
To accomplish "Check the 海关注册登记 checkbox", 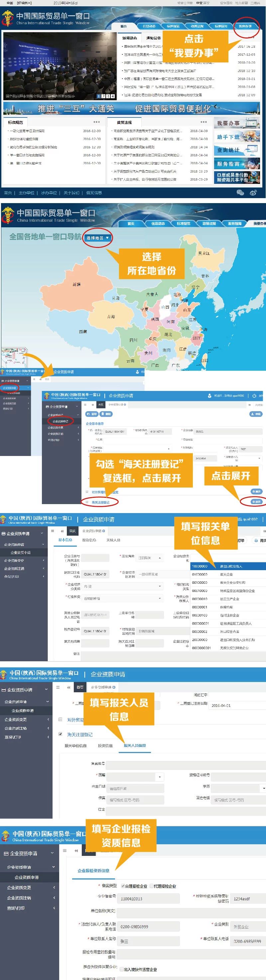I will [x=60, y=734].
